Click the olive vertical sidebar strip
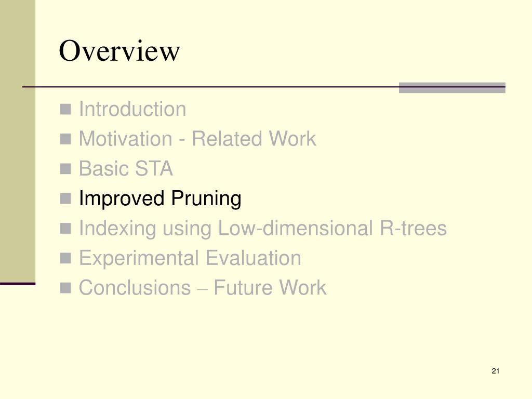 (18, 141)
